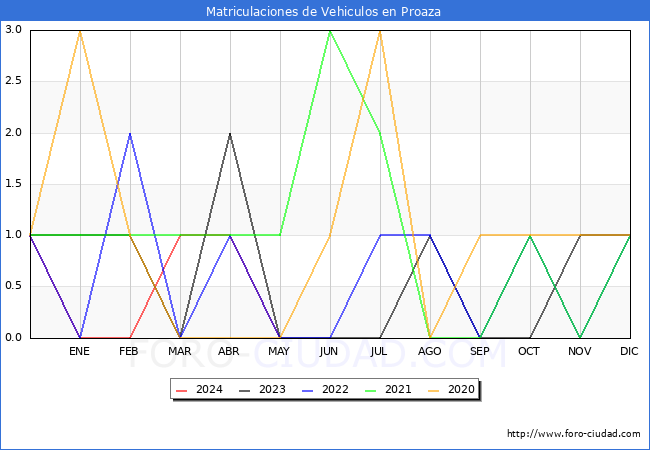Click the SEP month axis label
This screenshot has height=450, width=650.
pyautogui.click(x=480, y=351)
